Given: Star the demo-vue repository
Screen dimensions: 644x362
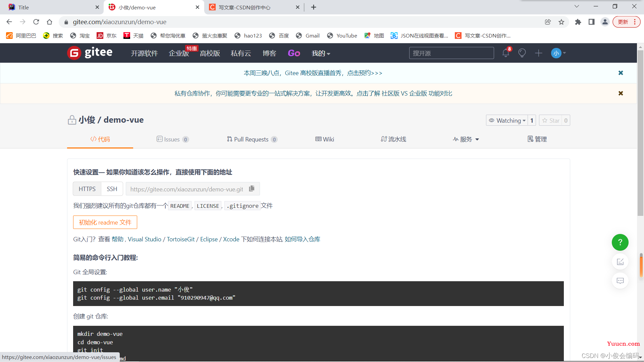Looking at the screenshot, I should (550, 120).
